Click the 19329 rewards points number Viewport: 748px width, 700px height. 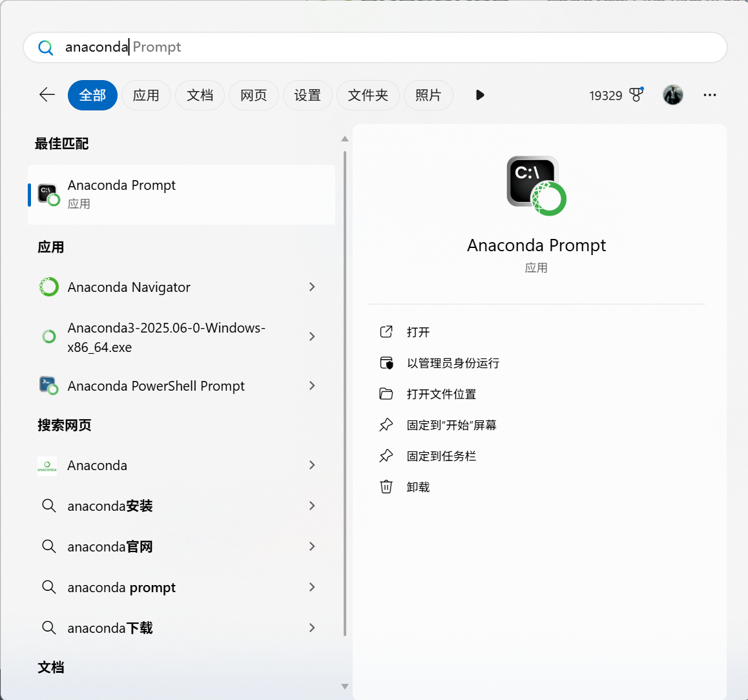(x=605, y=96)
